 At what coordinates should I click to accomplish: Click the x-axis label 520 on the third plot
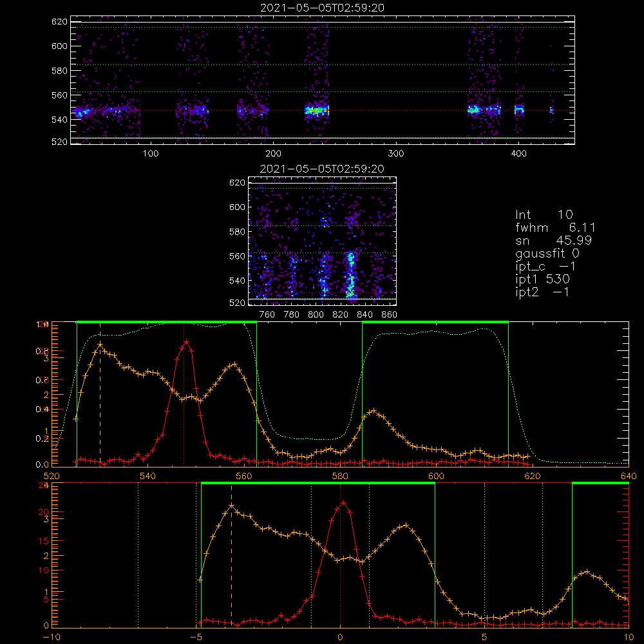coord(52,477)
